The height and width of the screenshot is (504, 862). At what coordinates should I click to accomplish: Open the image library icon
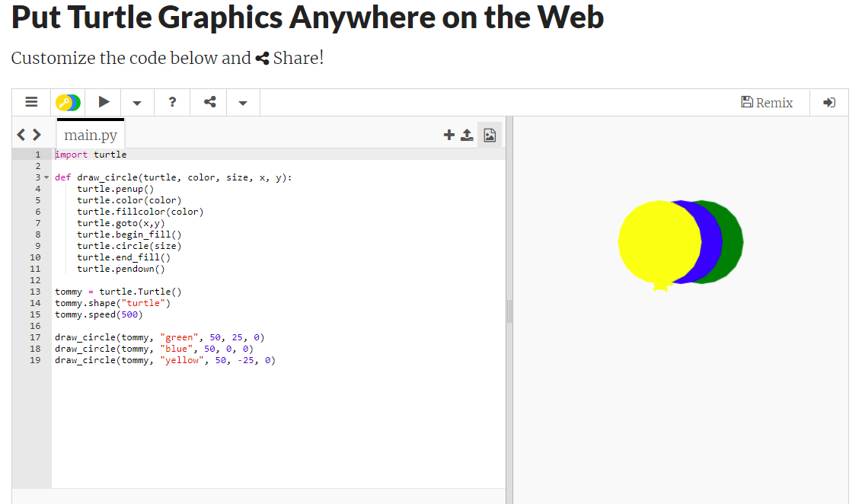click(490, 135)
